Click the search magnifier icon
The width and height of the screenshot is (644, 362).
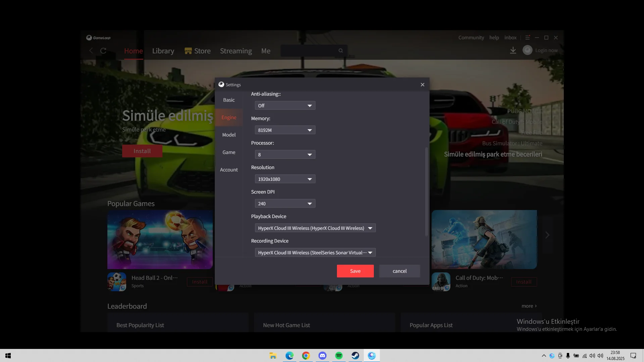click(341, 51)
